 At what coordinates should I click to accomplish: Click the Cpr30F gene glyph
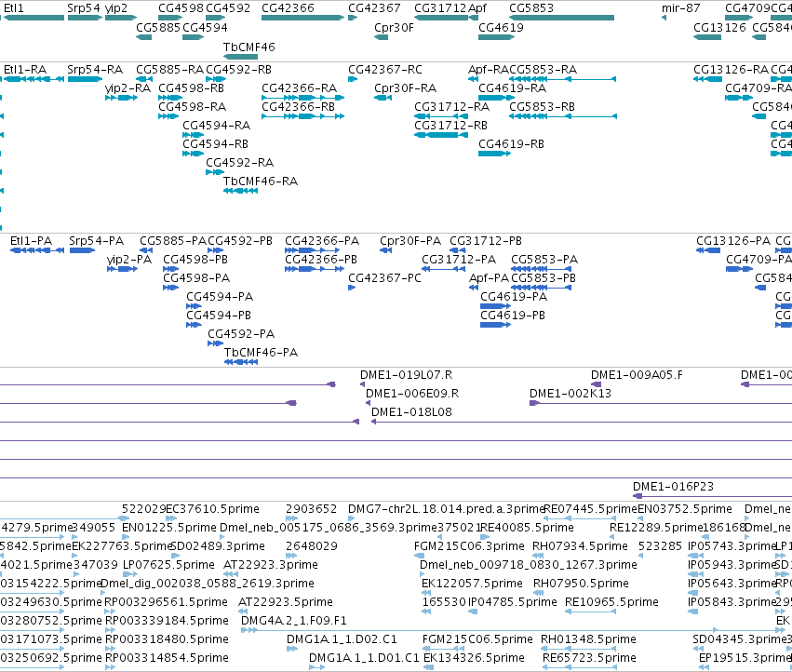click(381, 37)
